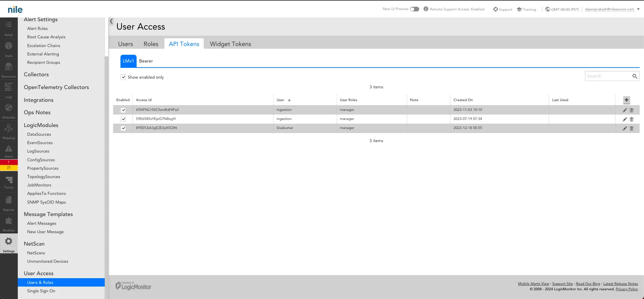Open Latest Release Notes link
Image resolution: width=644 pixels, height=299 pixels.
point(621,284)
